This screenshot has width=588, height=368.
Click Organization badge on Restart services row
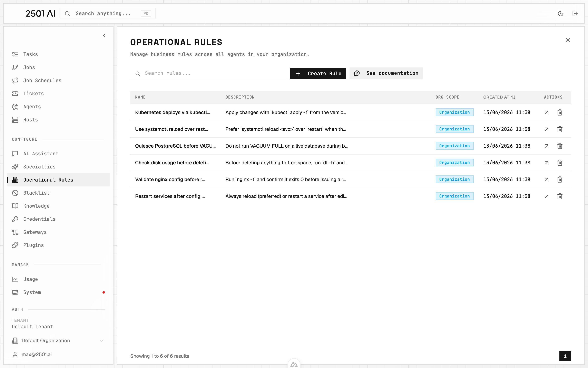(454, 196)
